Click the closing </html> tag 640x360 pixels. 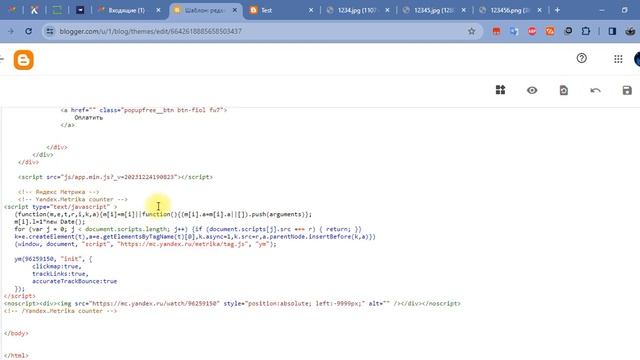point(16,356)
